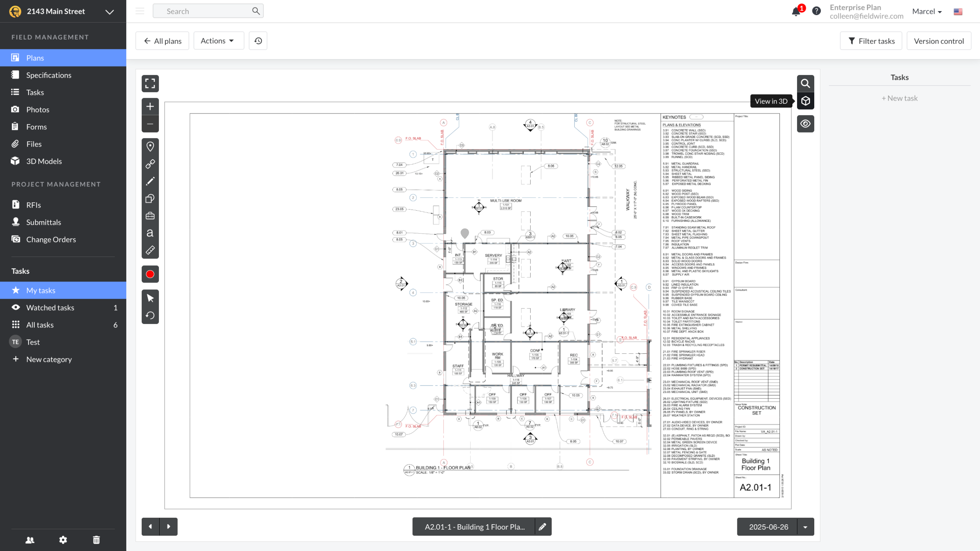Toggle the hamburger sidebar menu

click(140, 11)
